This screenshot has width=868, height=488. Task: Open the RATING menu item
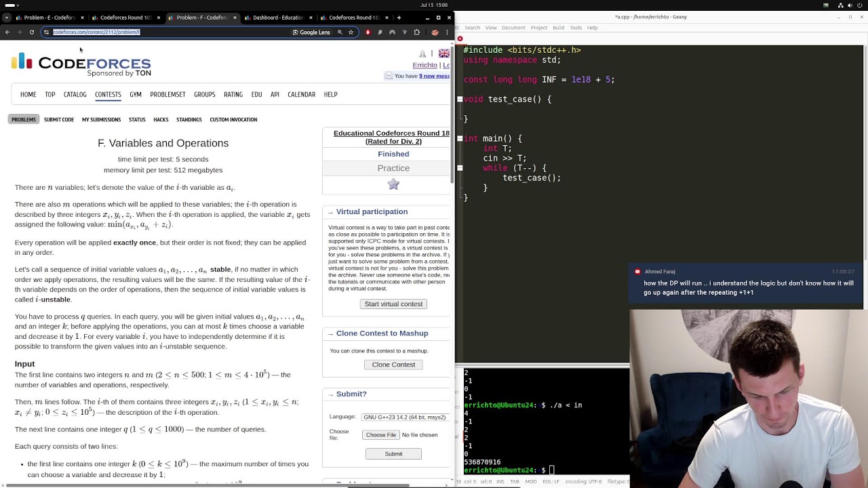coord(233,94)
